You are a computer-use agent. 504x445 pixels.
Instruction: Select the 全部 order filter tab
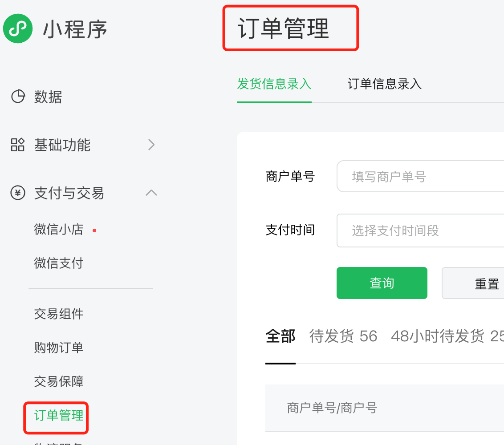280,336
